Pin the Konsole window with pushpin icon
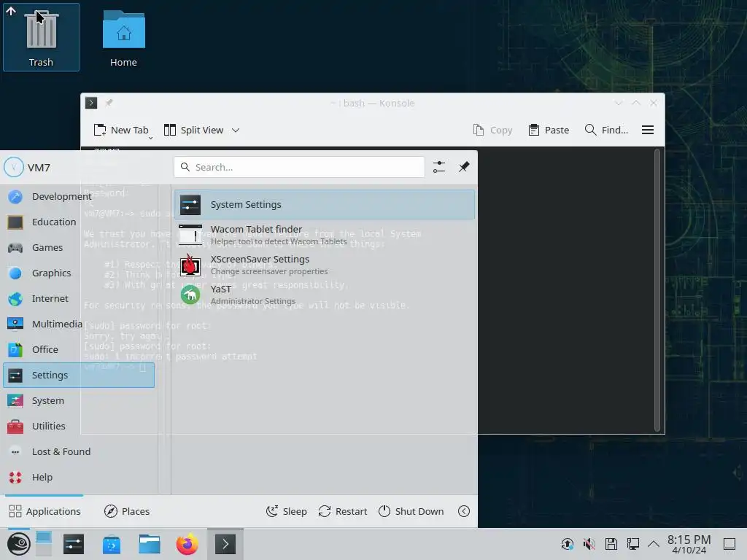Viewport: 747px width, 560px height. 109,103
